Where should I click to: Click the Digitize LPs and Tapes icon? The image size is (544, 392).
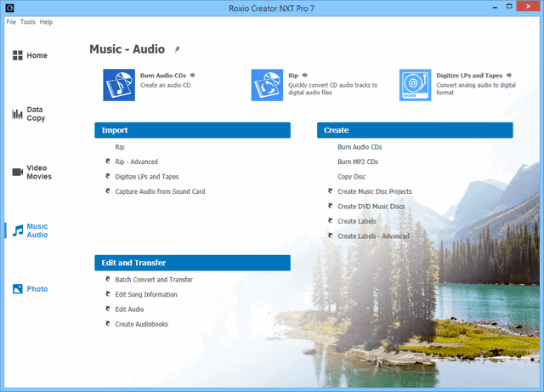(416, 85)
